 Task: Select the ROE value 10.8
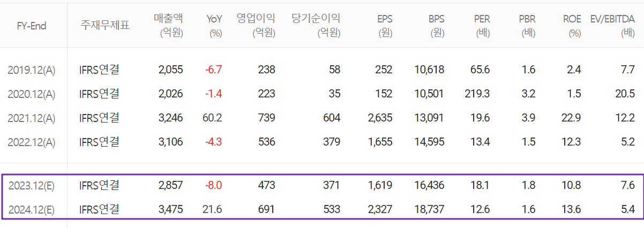coord(572,185)
